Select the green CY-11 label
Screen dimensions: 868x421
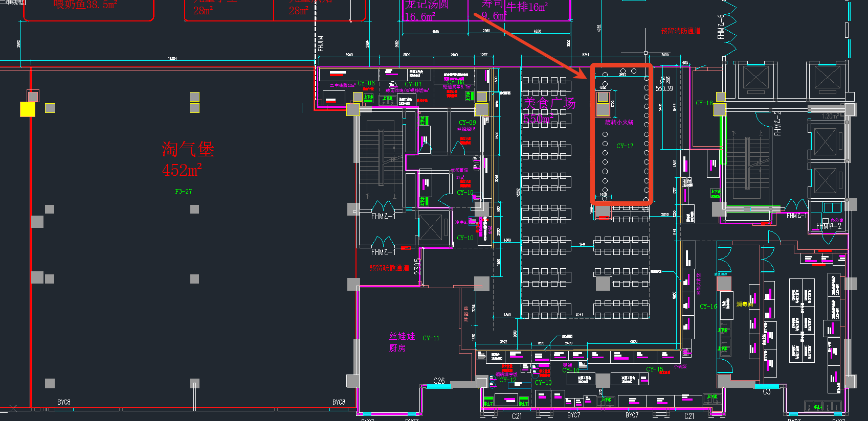pos(431,338)
